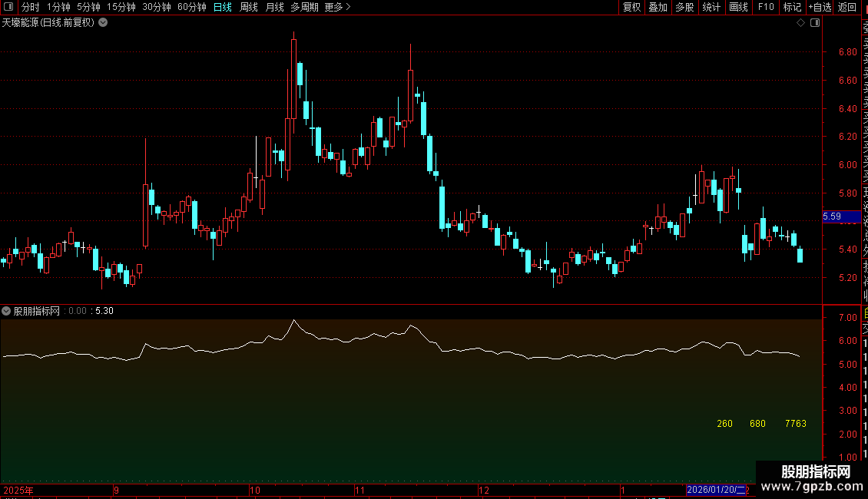Click the 260 value in indicator panel

pos(724,424)
